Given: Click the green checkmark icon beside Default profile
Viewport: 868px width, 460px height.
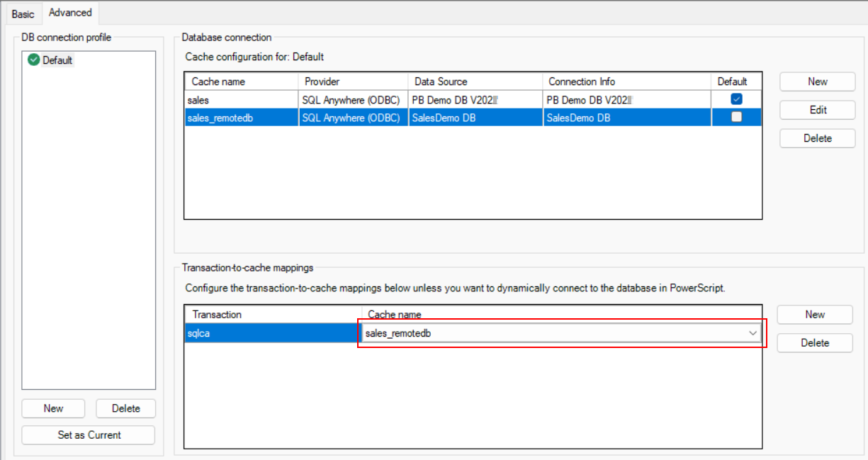Looking at the screenshot, I should [33, 60].
